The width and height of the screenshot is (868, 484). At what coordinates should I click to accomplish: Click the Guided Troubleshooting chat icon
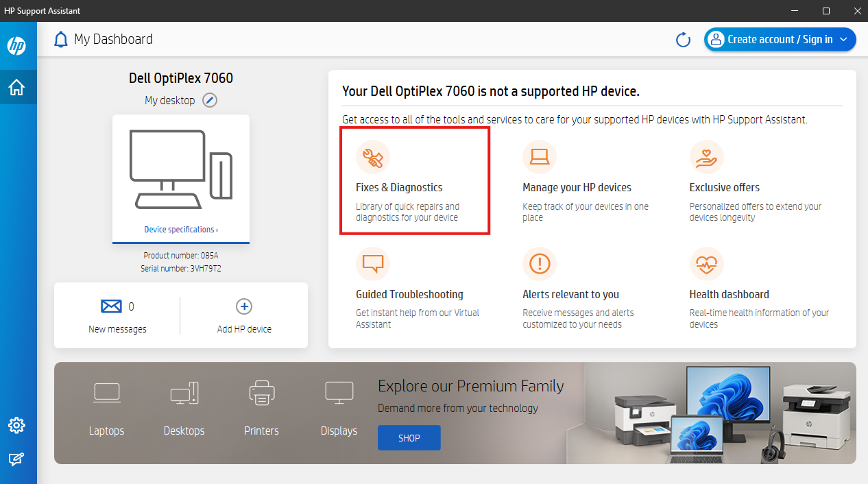(373, 264)
